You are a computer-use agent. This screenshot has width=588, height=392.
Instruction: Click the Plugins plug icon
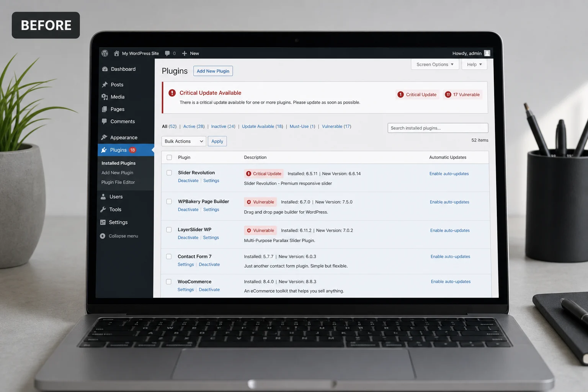[x=104, y=150]
